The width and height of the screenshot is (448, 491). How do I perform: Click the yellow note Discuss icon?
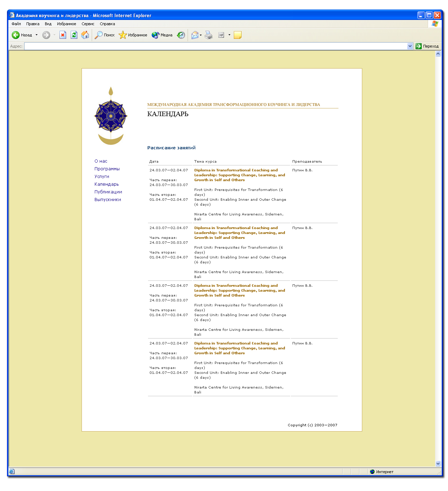[238, 35]
